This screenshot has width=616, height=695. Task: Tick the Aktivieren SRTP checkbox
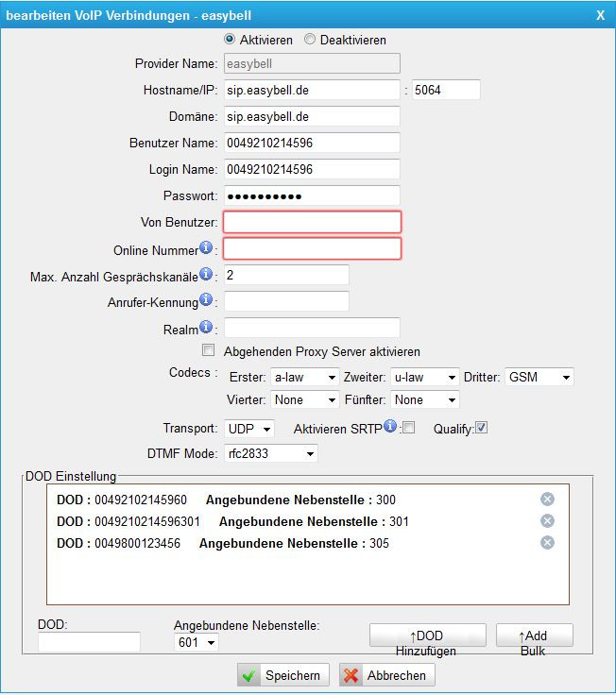point(408,429)
